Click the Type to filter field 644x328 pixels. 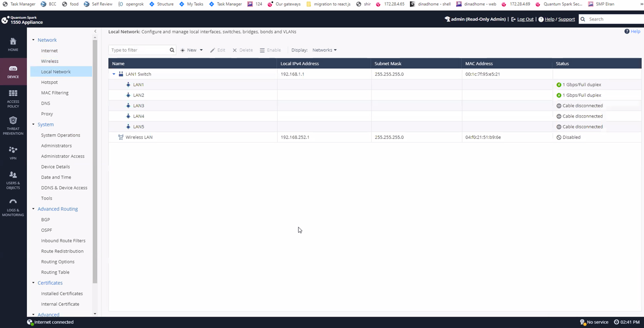point(139,50)
